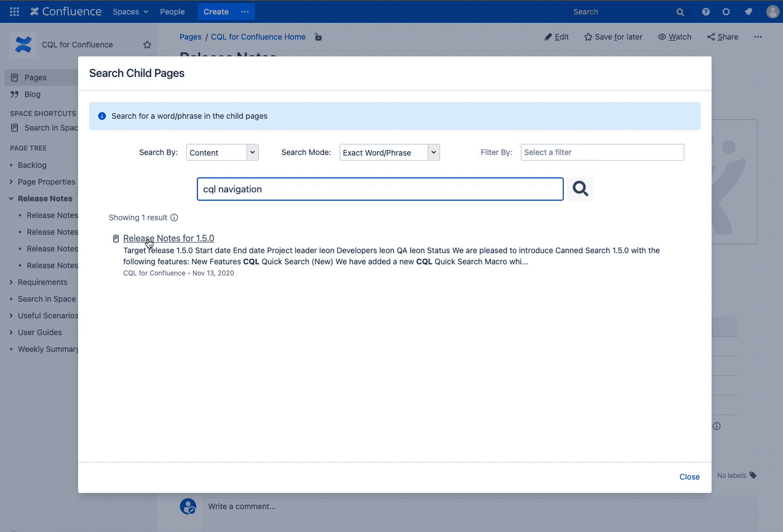Toggle Save for later on this page
The height and width of the screenshot is (532, 783).
(x=613, y=37)
